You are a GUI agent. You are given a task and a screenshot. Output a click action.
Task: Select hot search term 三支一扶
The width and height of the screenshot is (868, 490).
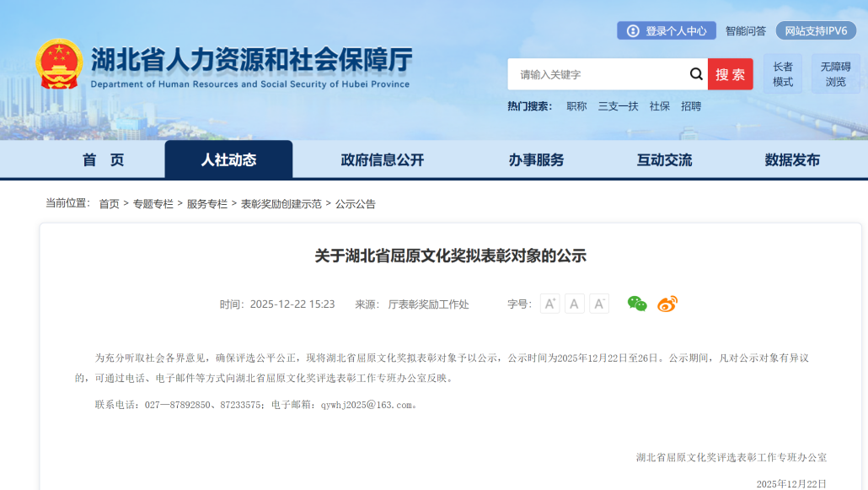coord(618,106)
